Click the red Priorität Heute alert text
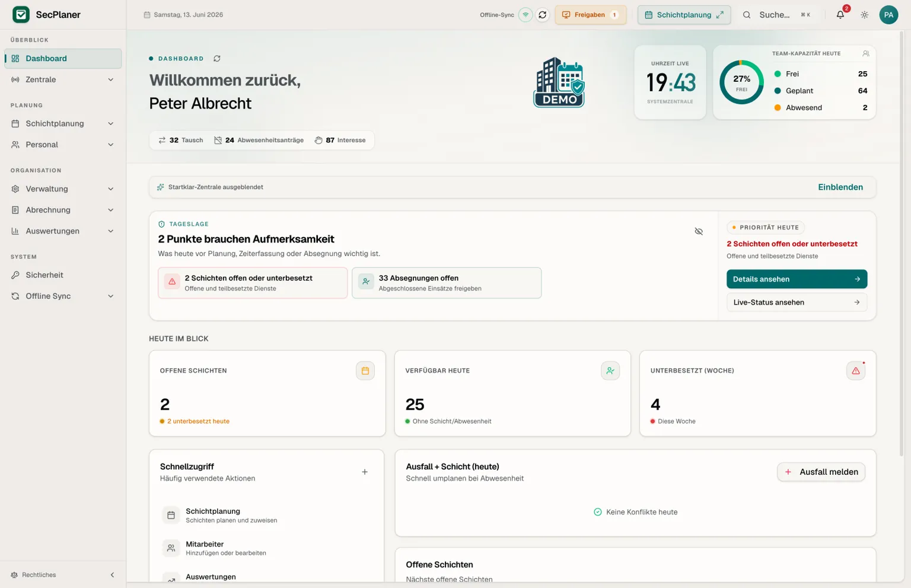This screenshot has height=588, width=911. pos(792,244)
